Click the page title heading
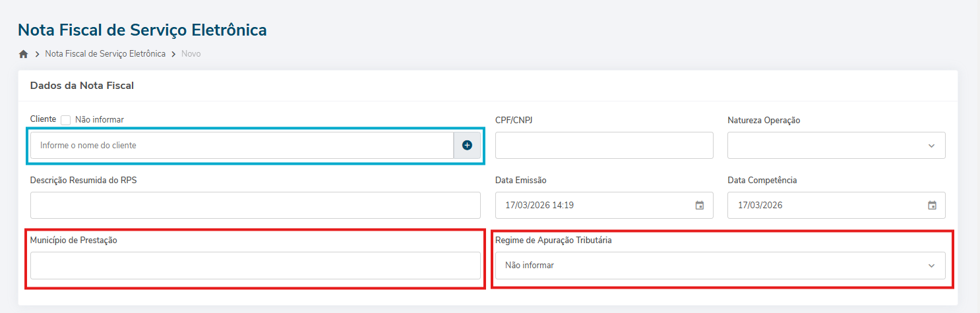This screenshot has height=313, width=980. (x=142, y=30)
